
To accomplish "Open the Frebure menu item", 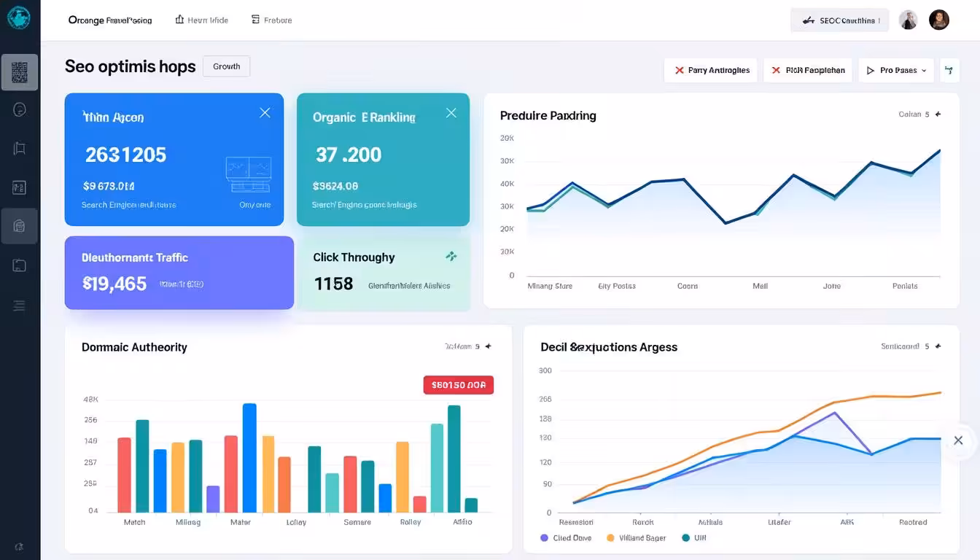I will [x=271, y=20].
